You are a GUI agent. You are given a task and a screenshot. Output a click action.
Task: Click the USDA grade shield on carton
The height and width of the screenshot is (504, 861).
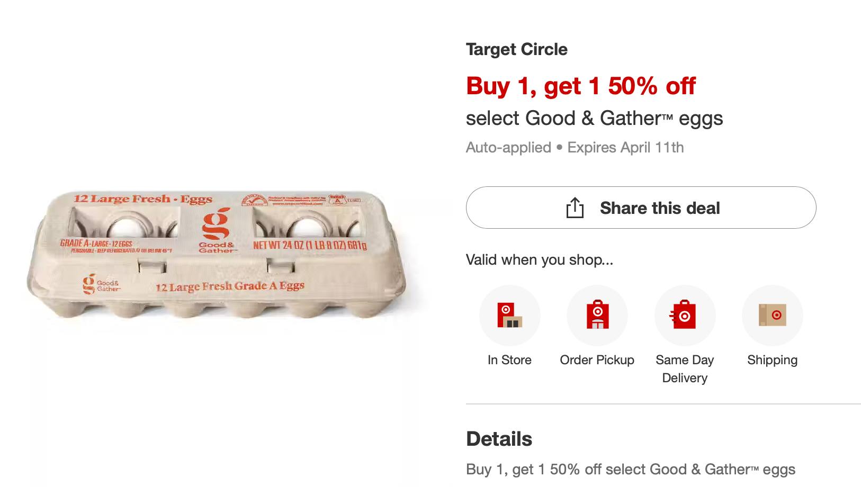click(337, 200)
